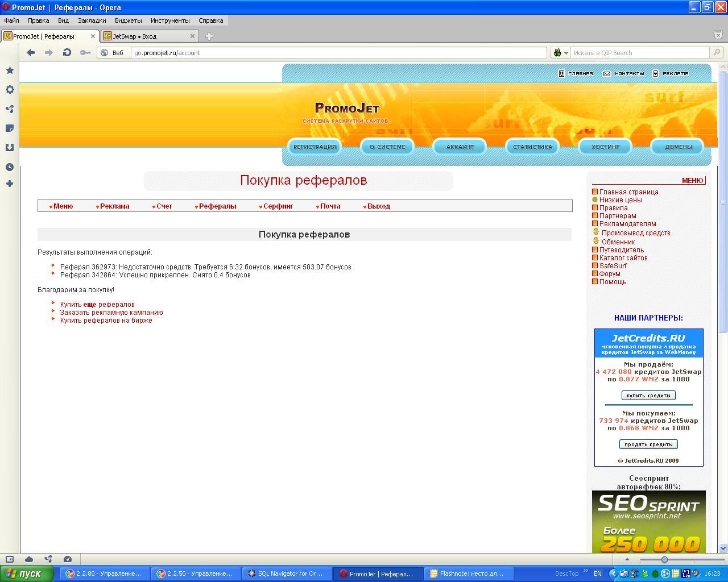Image resolution: width=728 pixels, height=582 pixels.
Task: Expand the Счет dropdown menu
Action: pos(162,206)
